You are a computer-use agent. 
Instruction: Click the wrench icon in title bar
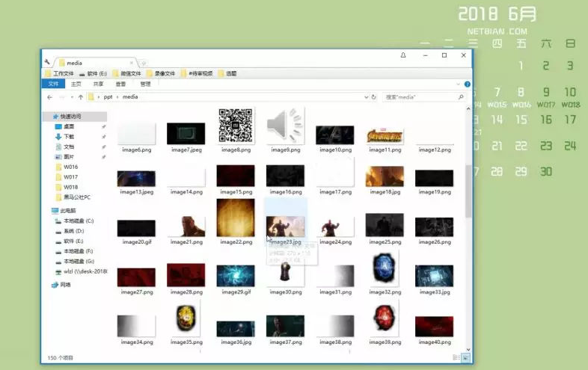[x=47, y=62]
